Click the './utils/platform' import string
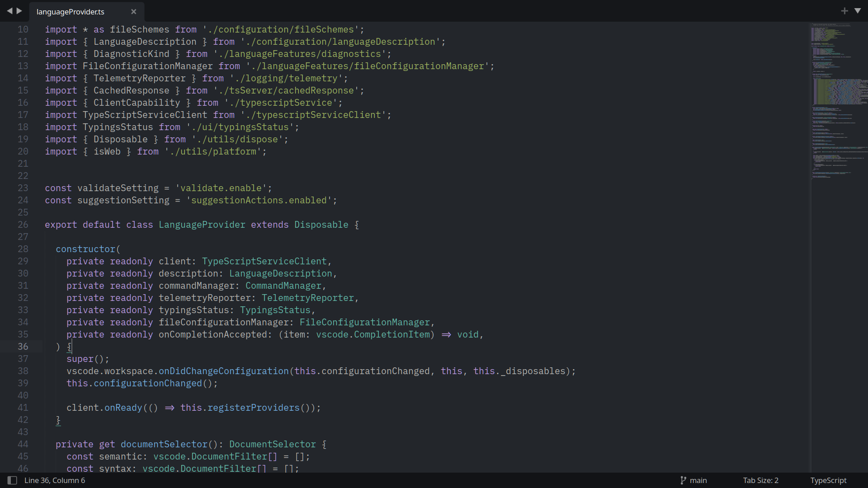 [x=212, y=151]
